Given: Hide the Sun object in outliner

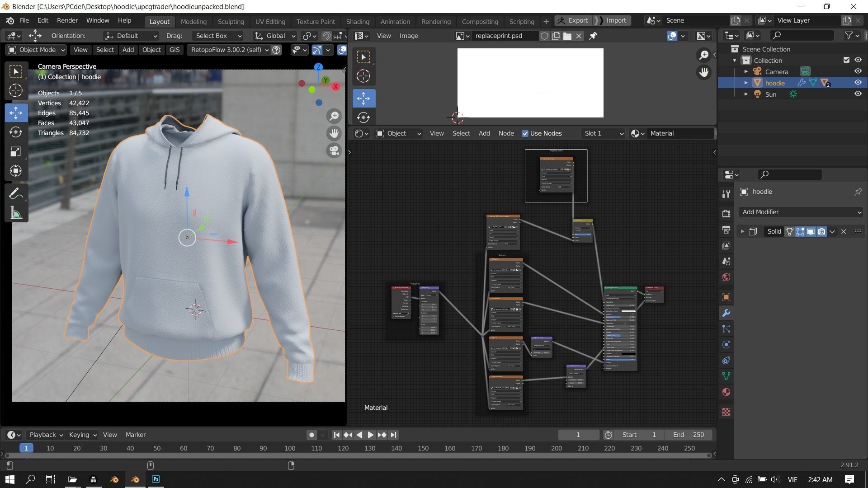Looking at the screenshot, I should (858, 94).
